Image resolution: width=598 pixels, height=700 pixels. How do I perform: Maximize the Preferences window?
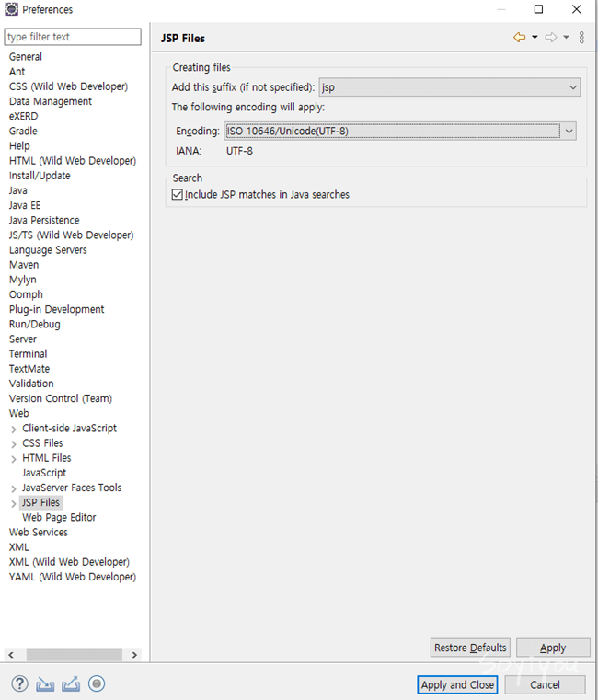[538, 9]
